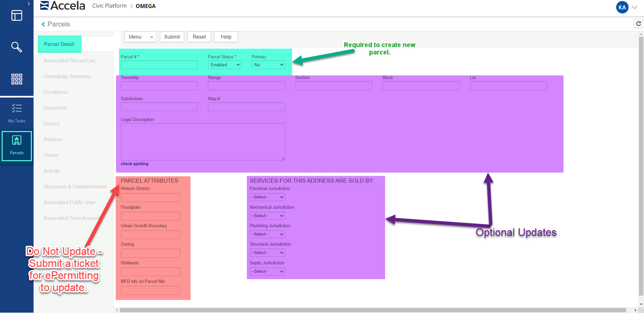Go back using the Parcels chevron arrow
The image size is (644, 314).
tap(43, 24)
